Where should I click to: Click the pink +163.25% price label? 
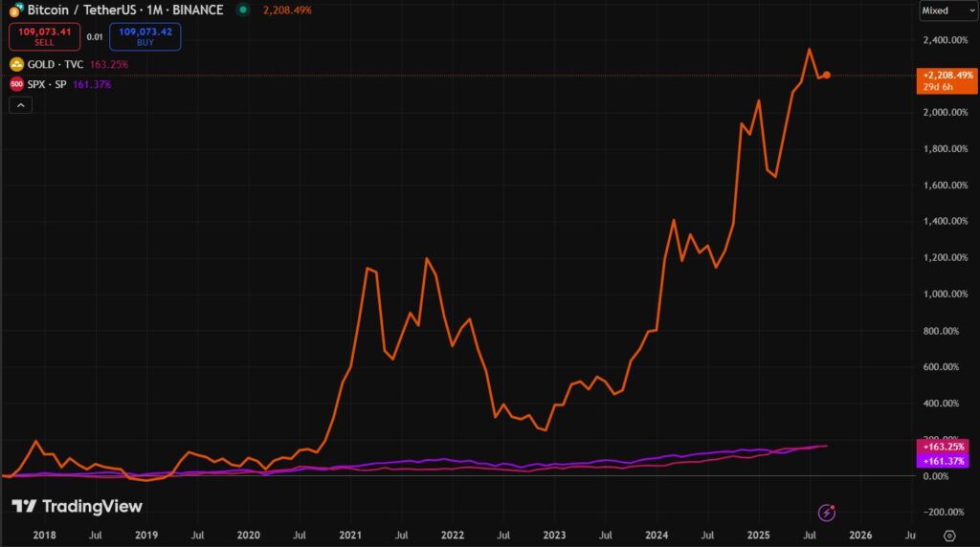coord(943,447)
